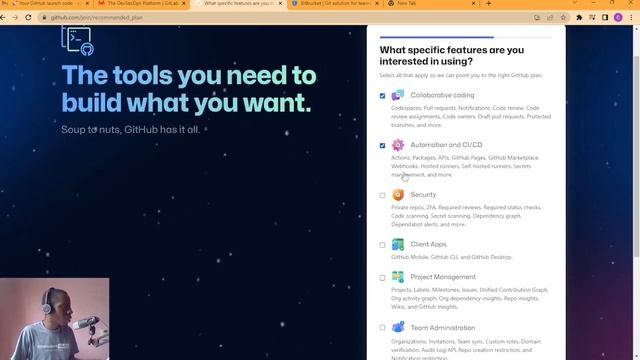Click the presenter webcam video overlay
This screenshot has height=360, width=640.
click(x=55, y=319)
